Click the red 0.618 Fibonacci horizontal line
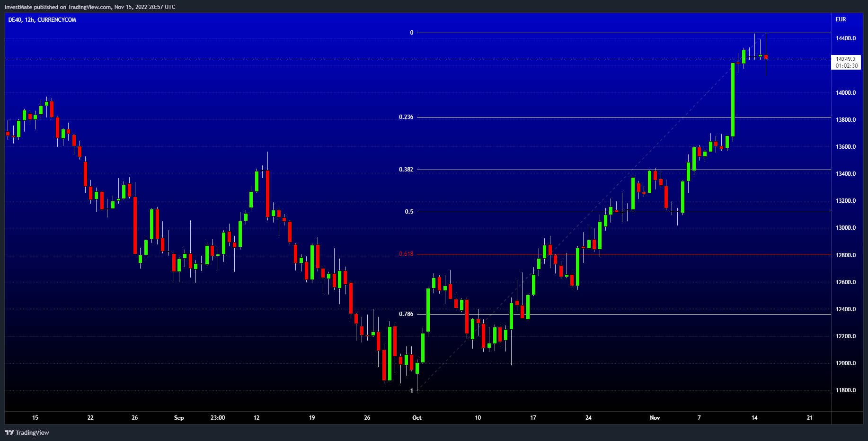 (624, 254)
